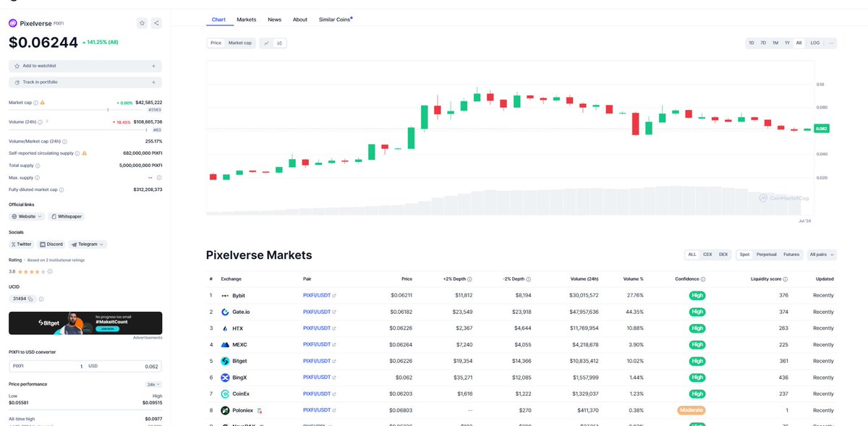
Task: Click info icon beside Volume/Market cap (24h)
Action: coord(64,142)
